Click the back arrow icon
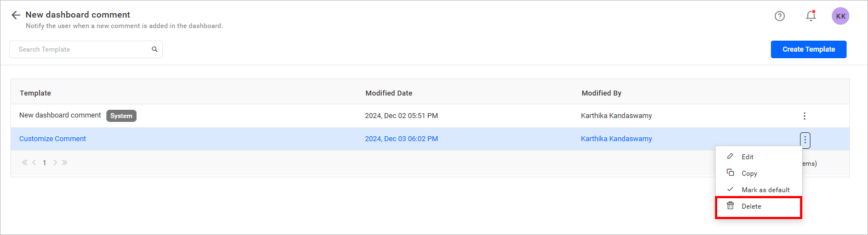Image resolution: width=868 pixels, height=235 pixels. (x=15, y=15)
